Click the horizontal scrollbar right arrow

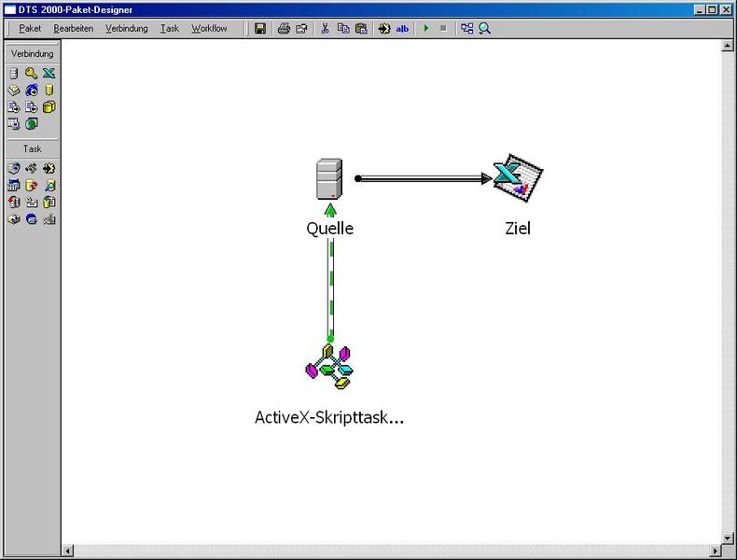tap(716, 550)
